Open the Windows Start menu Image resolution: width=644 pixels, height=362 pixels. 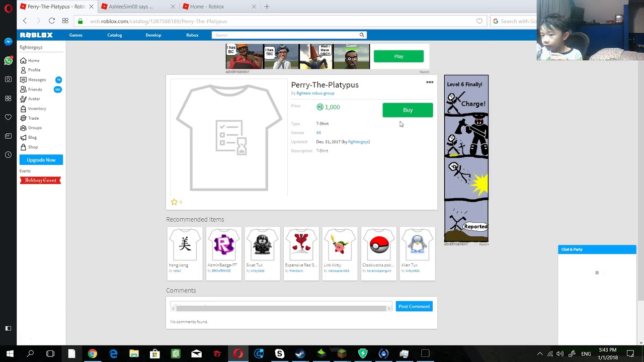[10, 354]
